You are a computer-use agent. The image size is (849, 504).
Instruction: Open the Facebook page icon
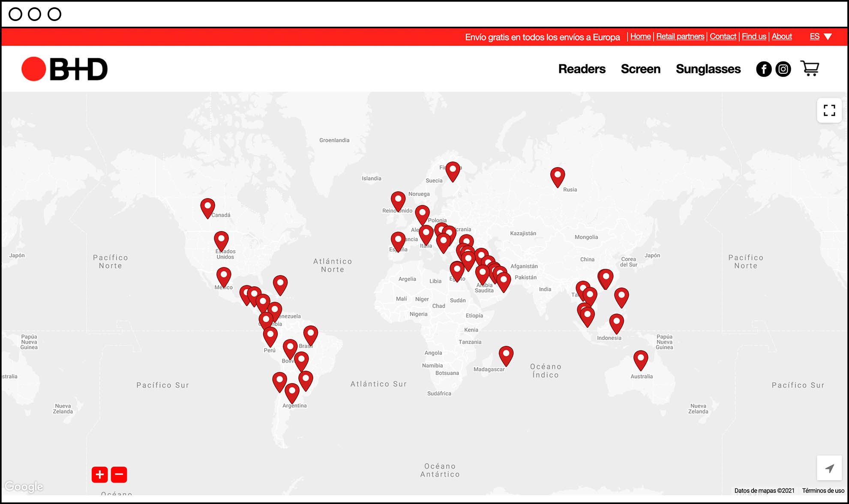[x=764, y=69]
